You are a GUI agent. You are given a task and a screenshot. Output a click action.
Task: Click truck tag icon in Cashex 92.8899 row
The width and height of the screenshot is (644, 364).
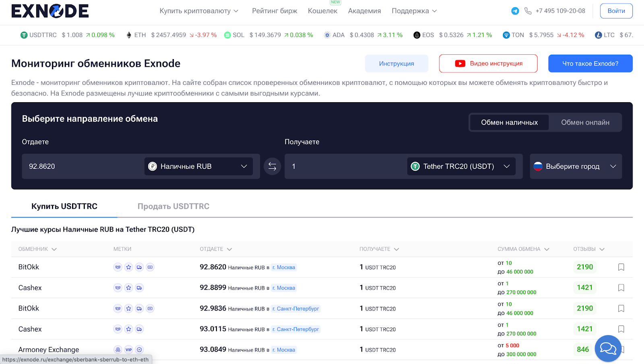pyautogui.click(x=139, y=288)
